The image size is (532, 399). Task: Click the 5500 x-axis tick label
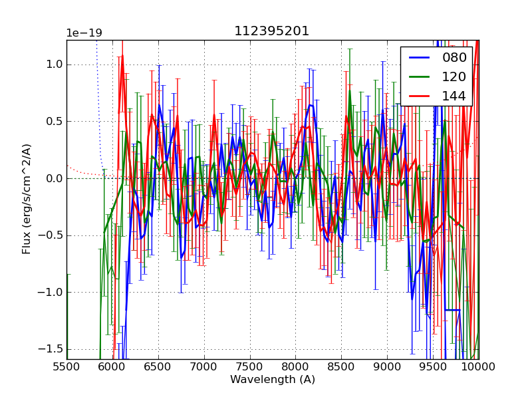(66, 366)
